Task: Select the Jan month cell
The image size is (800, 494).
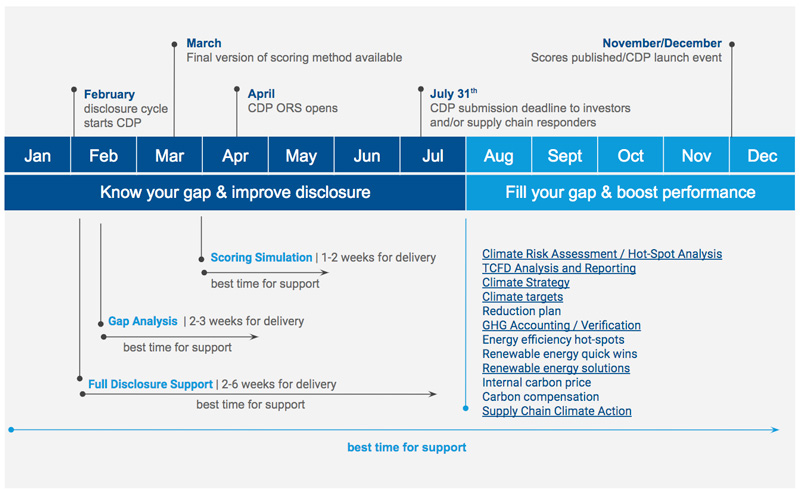Action: [38, 156]
